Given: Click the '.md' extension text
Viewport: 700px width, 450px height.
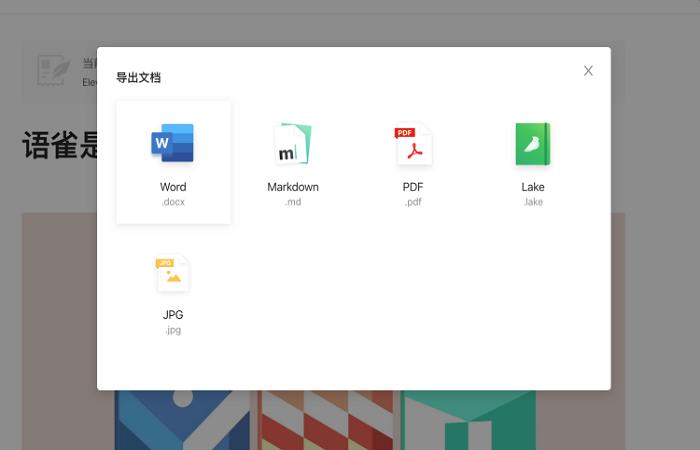Looking at the screenshot, I should coord(293,202).
